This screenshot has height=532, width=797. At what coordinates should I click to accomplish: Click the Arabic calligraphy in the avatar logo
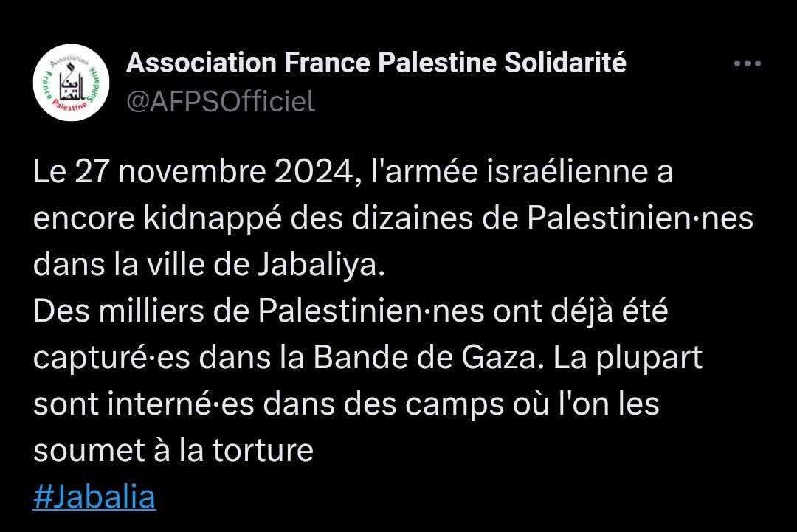pyautogui.click(x=70, y=80)
